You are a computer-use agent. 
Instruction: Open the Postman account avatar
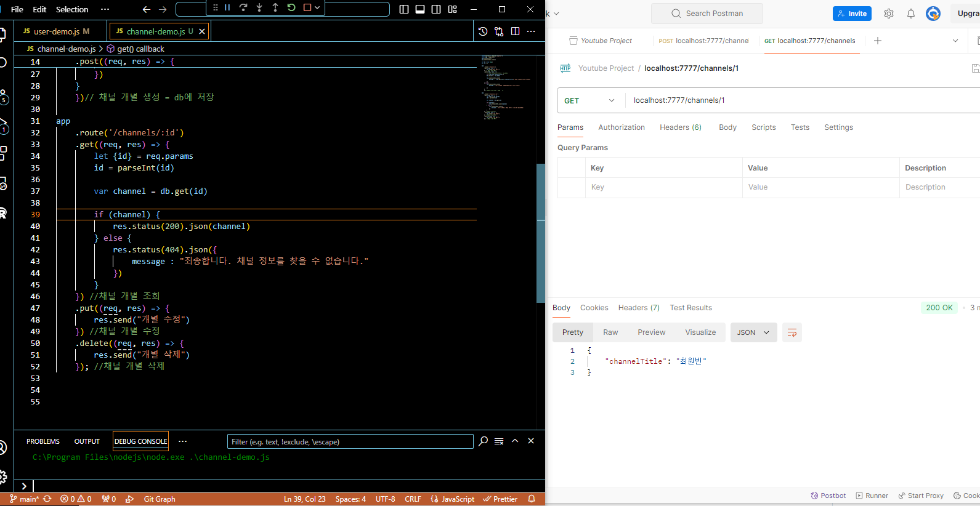[x=933, y=14]
